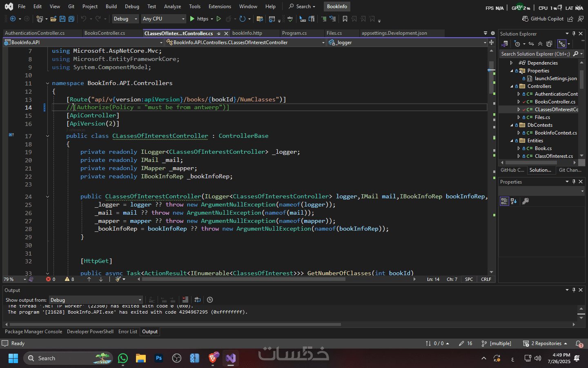Start debugging with the green https play button
Image resolution: width=588 pixels, height=368 pixels.
[192, 19]
